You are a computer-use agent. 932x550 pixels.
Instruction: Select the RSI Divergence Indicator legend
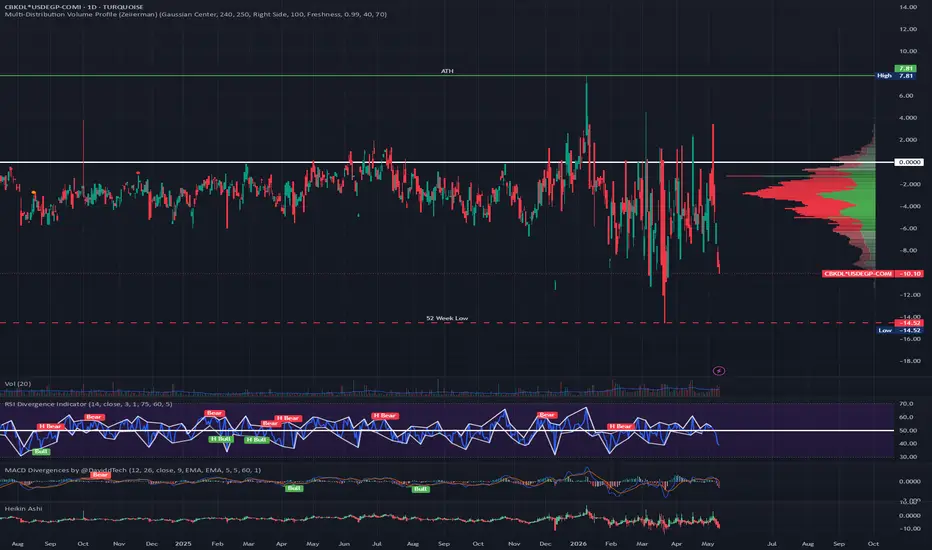(x=89, y=404)
